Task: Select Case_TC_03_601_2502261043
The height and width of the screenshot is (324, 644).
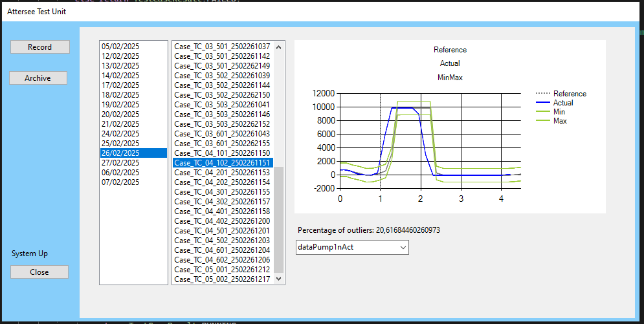Action: (223, 134)
